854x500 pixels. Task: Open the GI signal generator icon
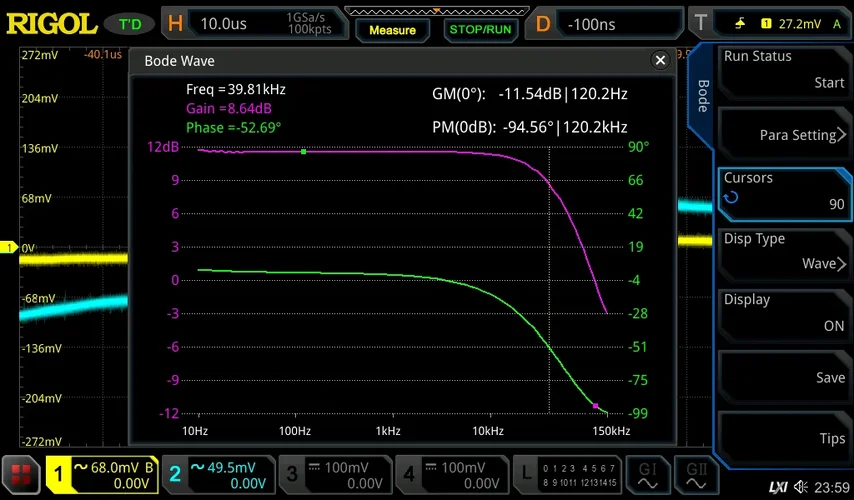(x=648, y=474)
